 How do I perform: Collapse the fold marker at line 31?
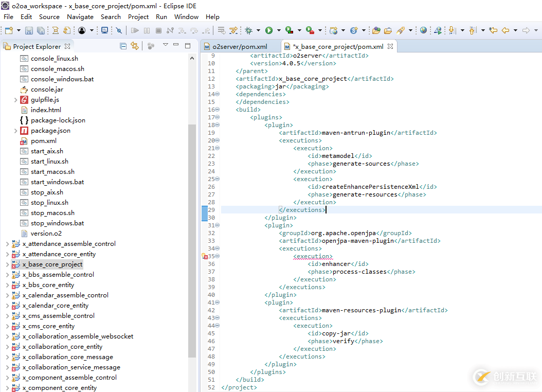click(218, 225)
